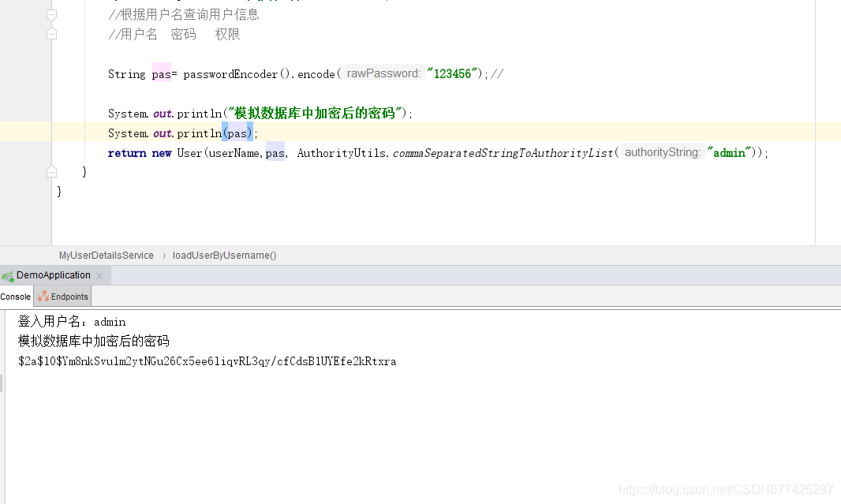Click the method end fold marker
This screenshot has height=504, width=841.
tap(51, 172)
